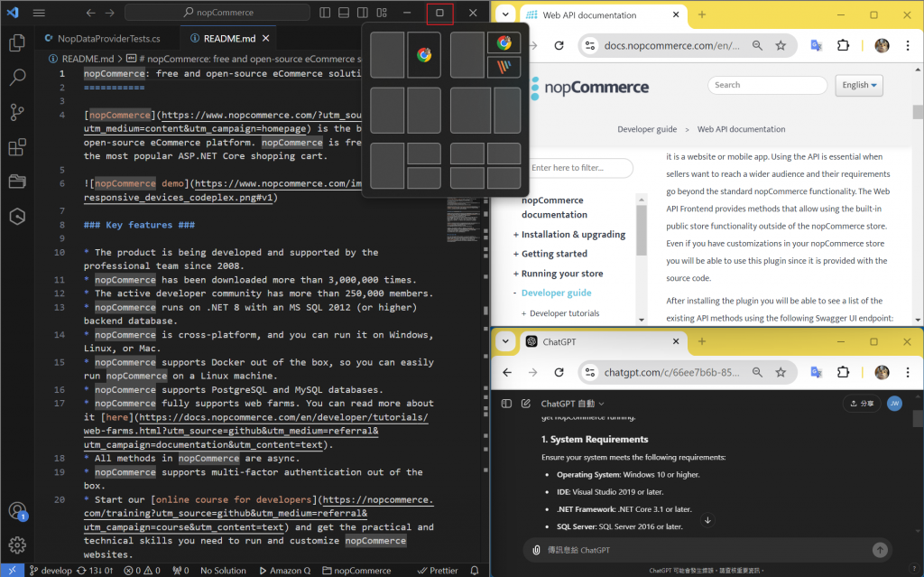Viewport: 924px width, 577px height.
Task: Open the 分享 share button in ChatGPT
Action: click(x=862, y=404)
